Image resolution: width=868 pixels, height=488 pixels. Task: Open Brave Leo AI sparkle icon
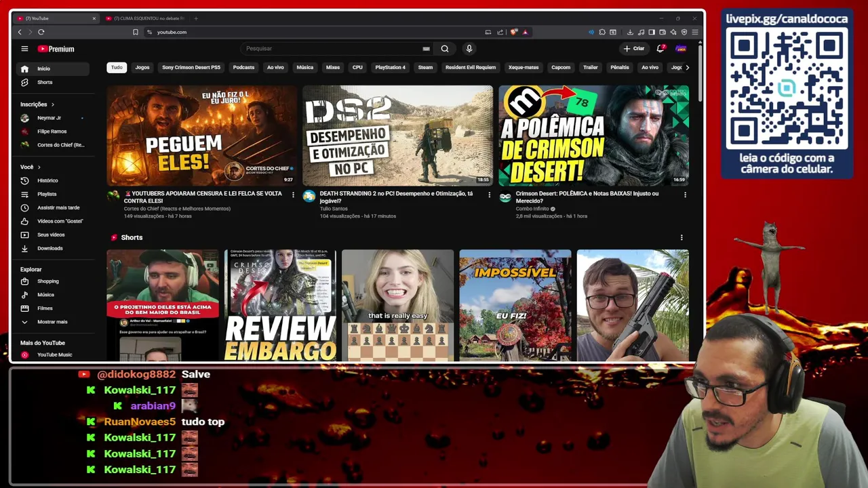pyautogui.click(x=673, y=32)
